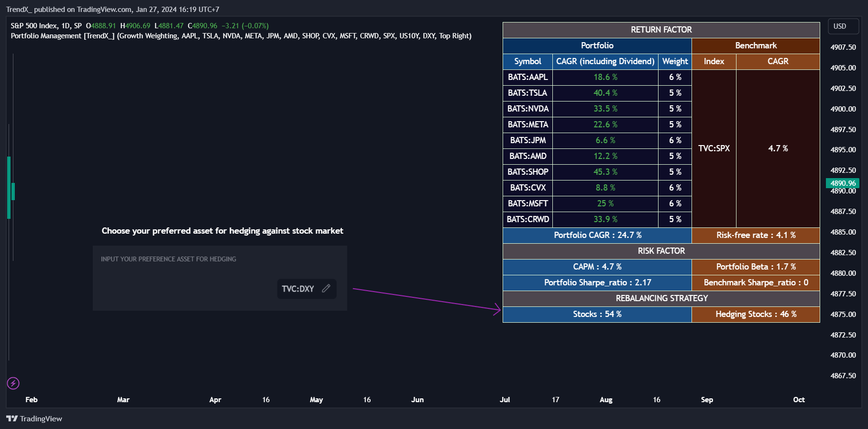Select the BATS:SHOP symbol cell
This screenshot has width=868, height=429.
click(527, 172)
